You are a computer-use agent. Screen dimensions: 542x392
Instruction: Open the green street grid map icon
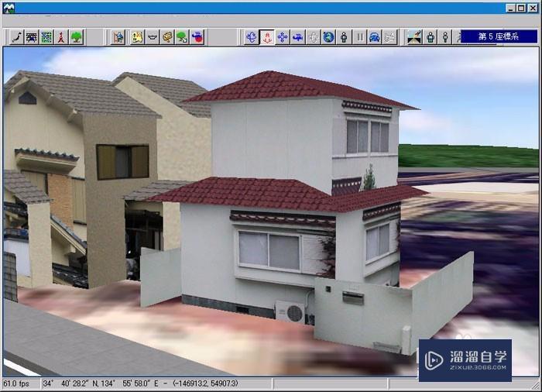[x=46, y=37]
